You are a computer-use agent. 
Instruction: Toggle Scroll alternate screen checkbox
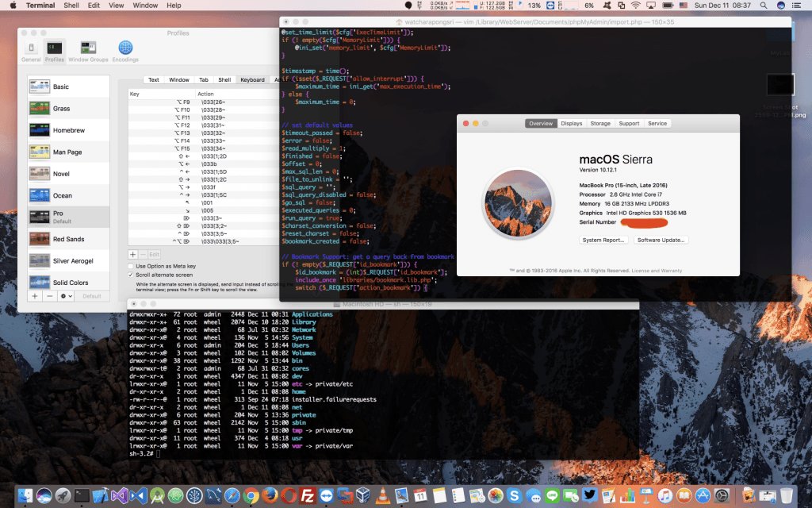click(x=131, y=275)
